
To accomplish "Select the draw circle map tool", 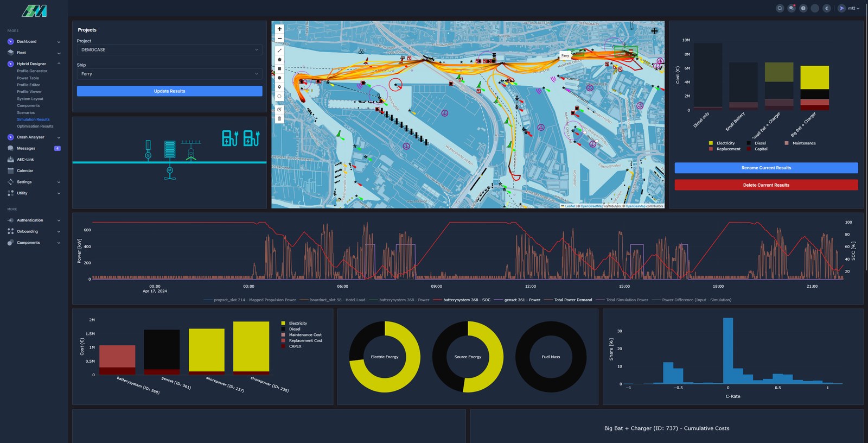I will (x=279, y=78).
